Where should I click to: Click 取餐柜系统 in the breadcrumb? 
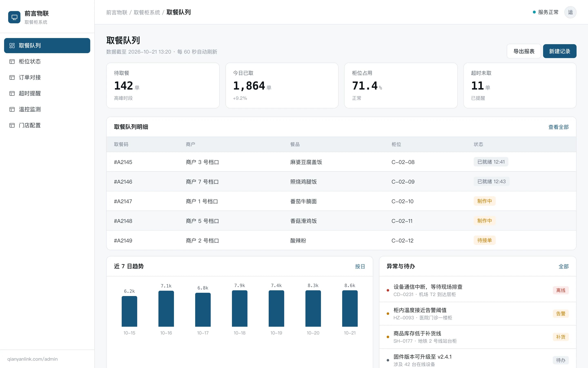pos(147,12)
